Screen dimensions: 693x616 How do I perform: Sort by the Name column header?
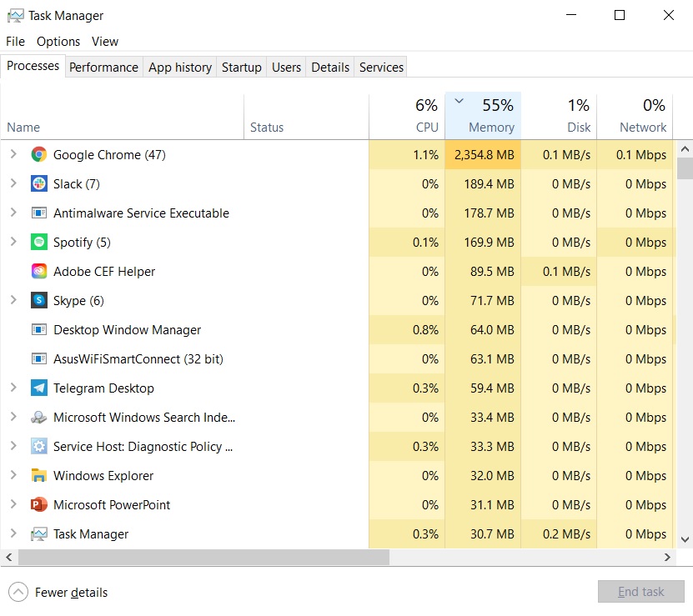pyautogui.click(x=122, y=117)
